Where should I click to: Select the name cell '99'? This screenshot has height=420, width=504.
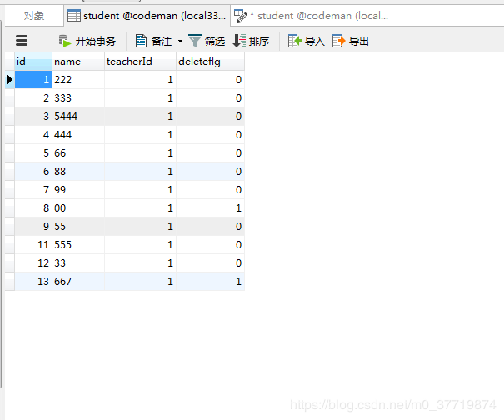point(78,189)
